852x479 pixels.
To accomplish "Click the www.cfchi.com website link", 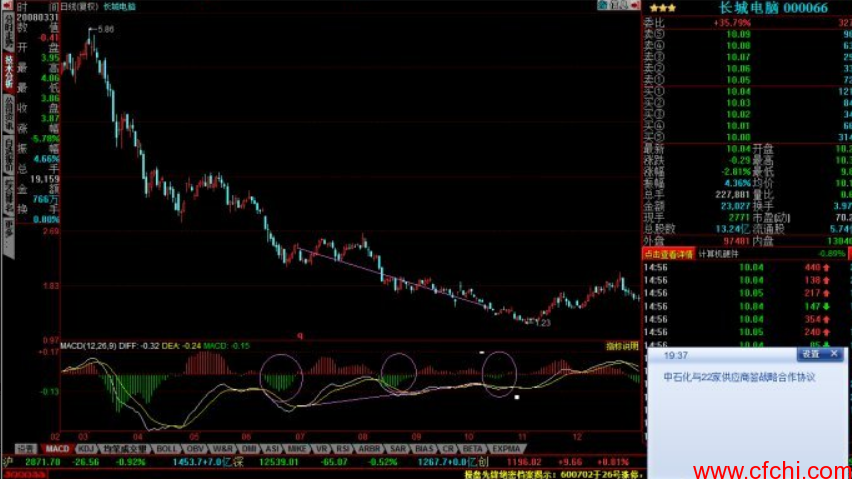I will (772, 470).
